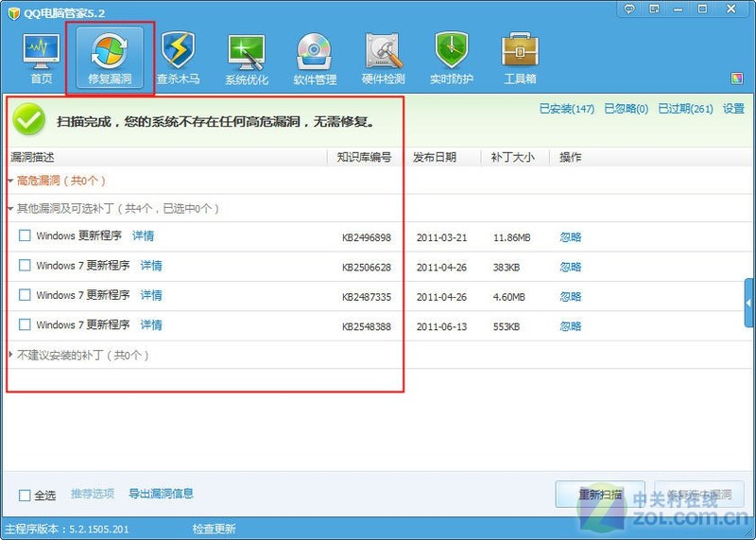Open the title bar menu icon
Image resolution: width=756 pixels, height=540 pixels.
pos(654,9)
